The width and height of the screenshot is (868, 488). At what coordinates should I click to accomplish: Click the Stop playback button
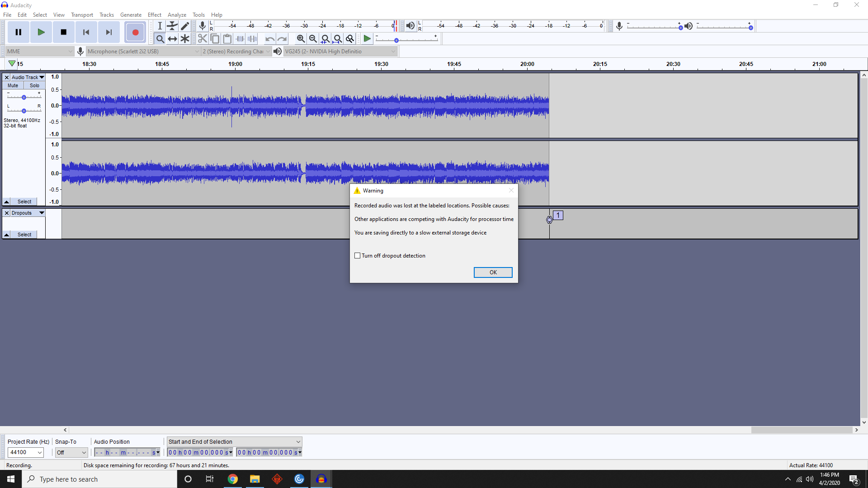[63, 32]
